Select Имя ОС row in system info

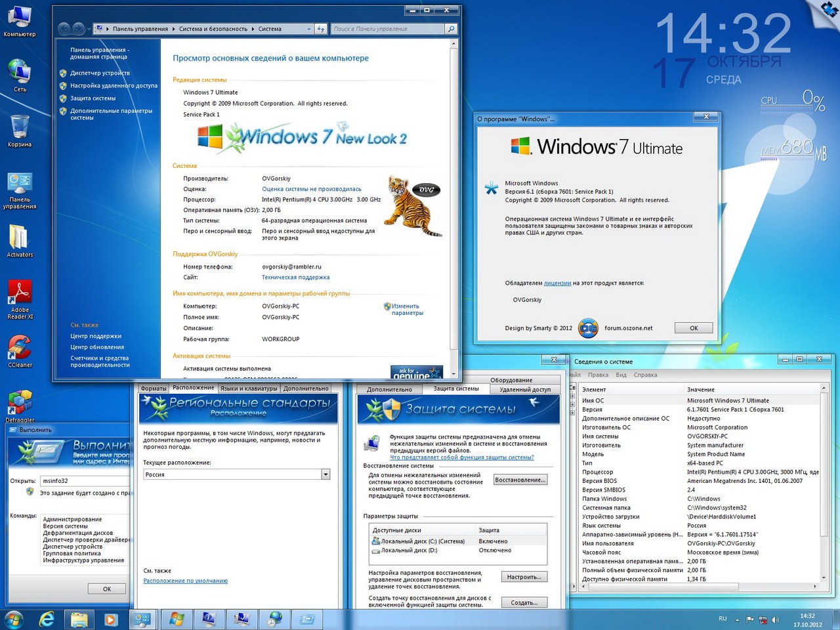[x=699, y=400]
